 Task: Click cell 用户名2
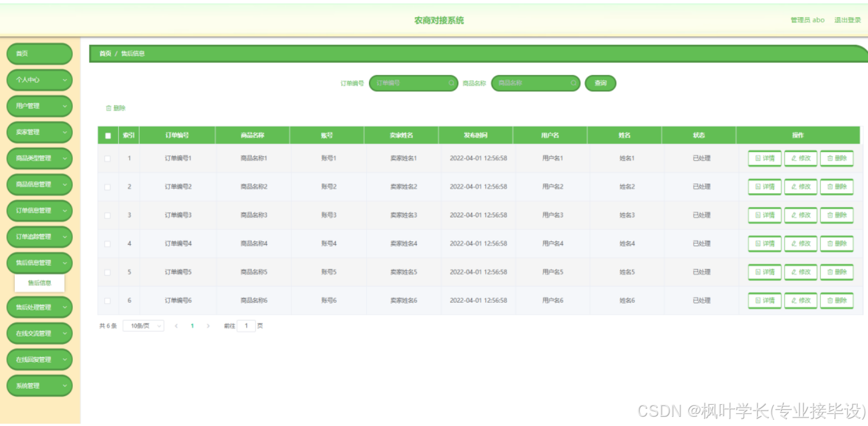coord(552,187)
